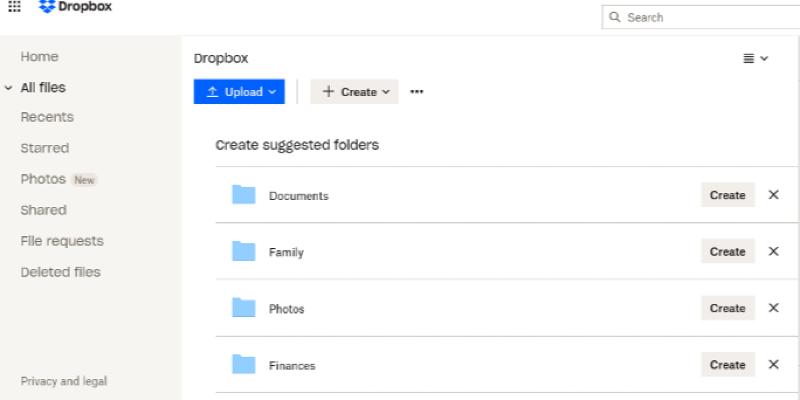This screenshot has width=800, height=400.
Task: Open the Privacy and legal link
Action: point(64,381)
